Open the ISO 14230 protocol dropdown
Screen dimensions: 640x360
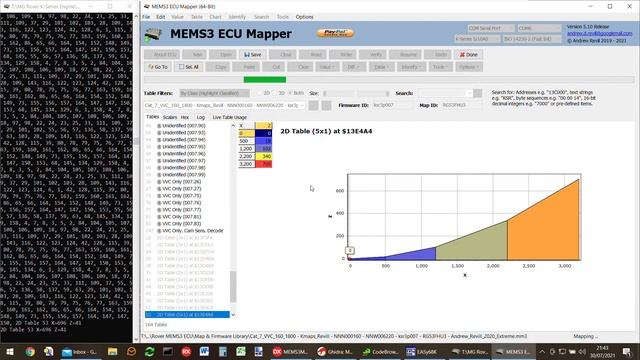(532, 39)
